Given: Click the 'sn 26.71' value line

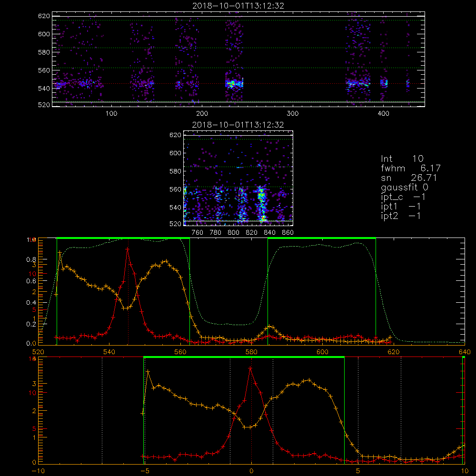Looking at the screenshot, I should click(409, 178).
